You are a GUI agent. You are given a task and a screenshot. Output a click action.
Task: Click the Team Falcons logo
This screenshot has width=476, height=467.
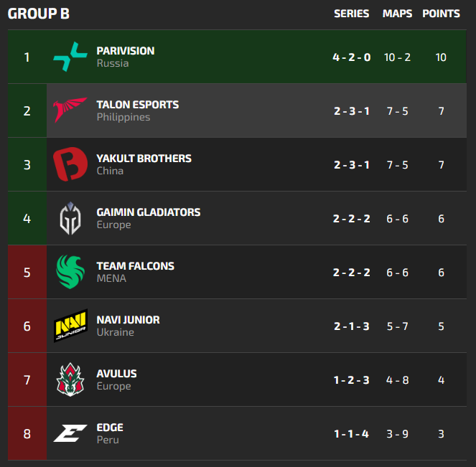[70, 272]
